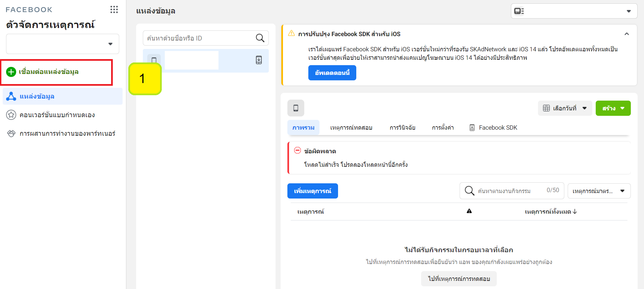Screen dimensions: 644x289
Task: Click the FACEBOOK logo text
Action: coord(29,10)
